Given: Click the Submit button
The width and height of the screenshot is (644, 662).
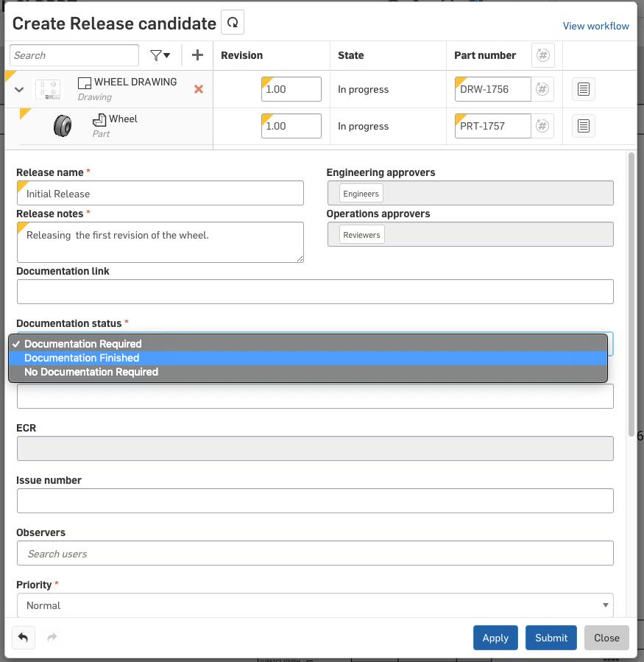Looking at the screenshot, I should point(551,638).
